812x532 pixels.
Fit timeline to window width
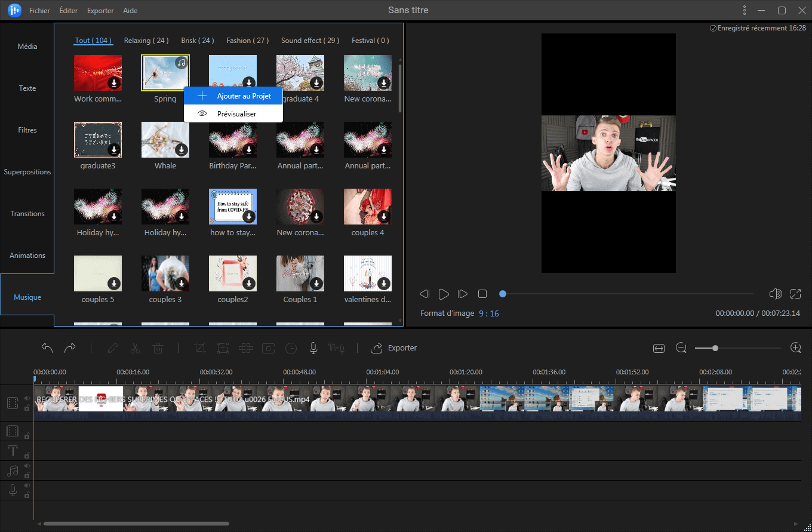pyautogui.click(x=659, y=348)
